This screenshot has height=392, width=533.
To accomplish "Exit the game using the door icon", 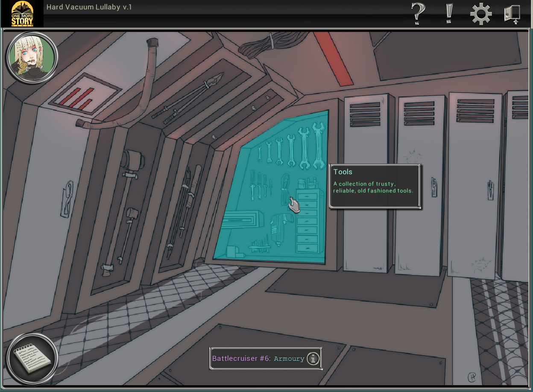I will 512,13.
